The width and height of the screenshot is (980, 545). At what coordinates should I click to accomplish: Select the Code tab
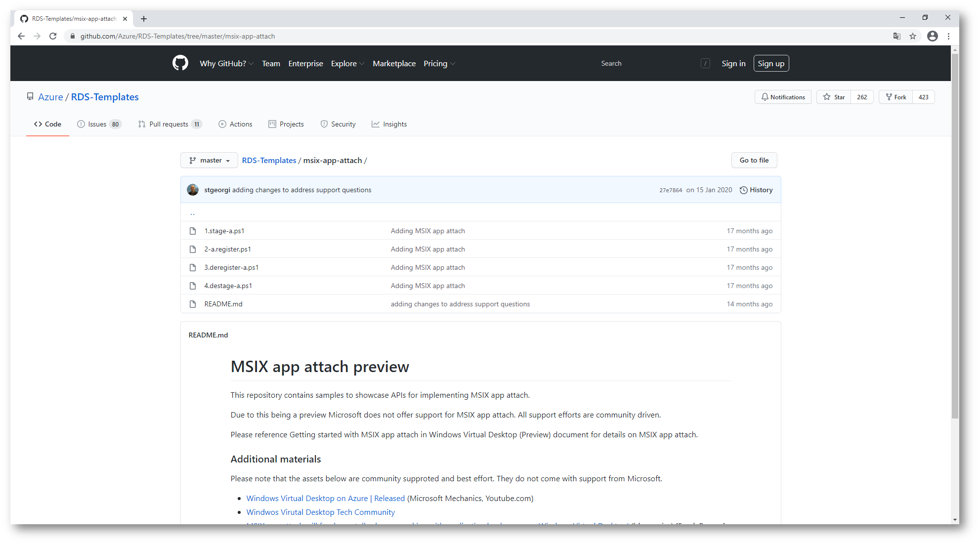click(x=47, y=124)
